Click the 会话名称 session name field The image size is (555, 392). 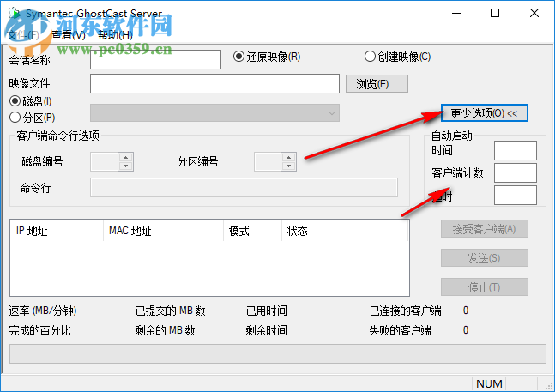(x=156, y=59)
